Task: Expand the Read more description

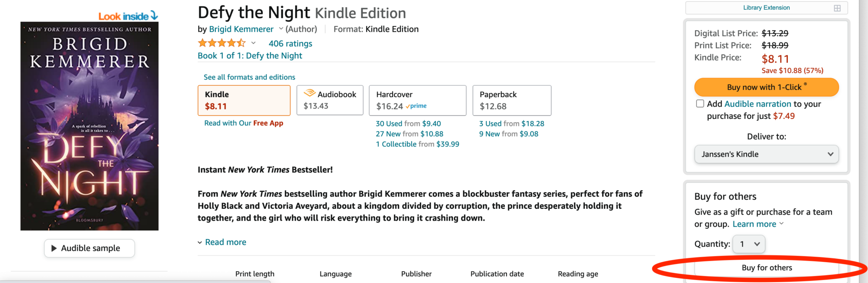Action: [x=225, y=242]
